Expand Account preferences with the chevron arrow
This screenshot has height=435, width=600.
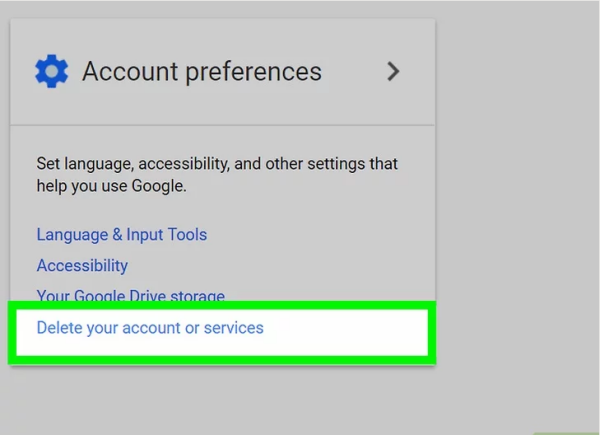pos(393,72)
